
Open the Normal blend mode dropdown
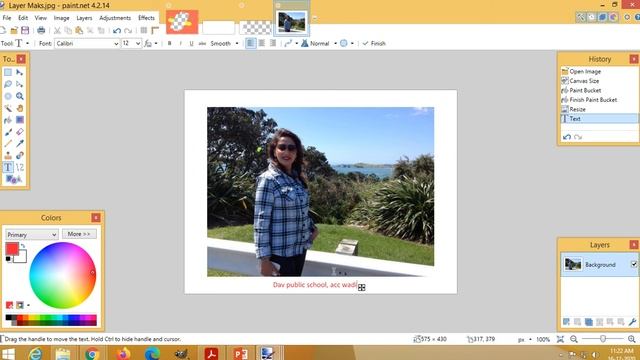pyautogui.click(x=319, y=43)
